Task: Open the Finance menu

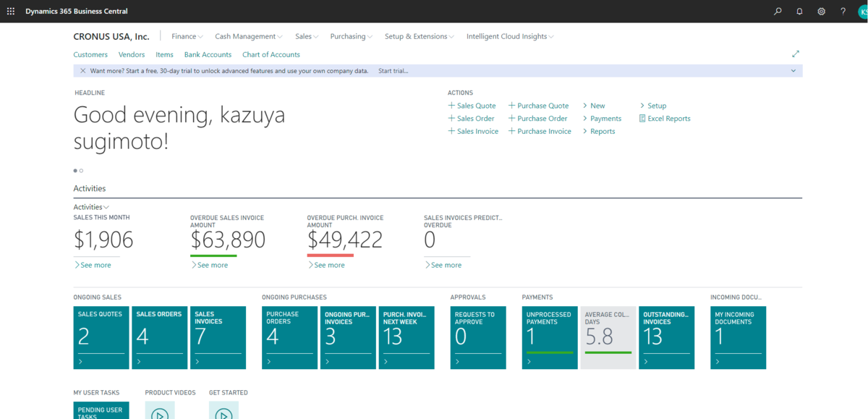Action: coord(187,36)
